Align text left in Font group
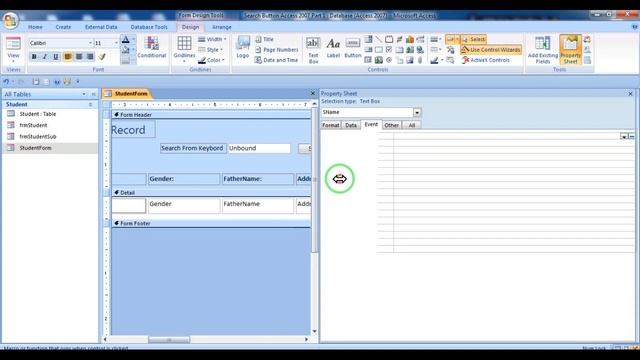 (x=68, y=57)
